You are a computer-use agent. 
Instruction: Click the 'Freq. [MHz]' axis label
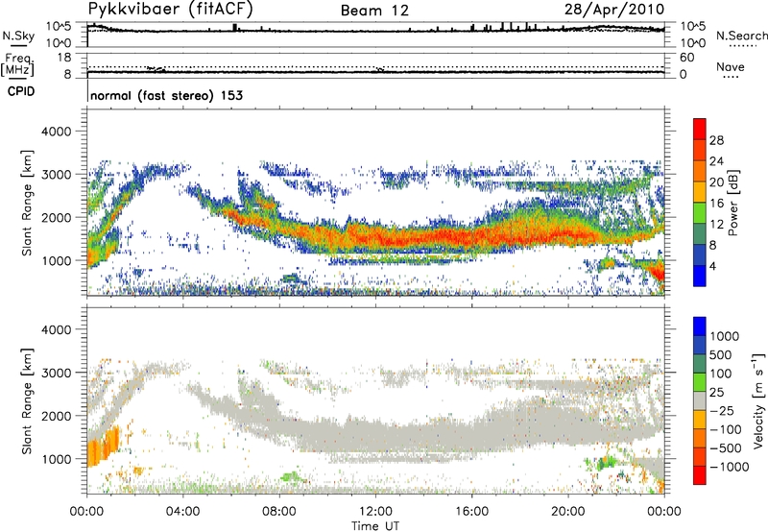(18, 64)
